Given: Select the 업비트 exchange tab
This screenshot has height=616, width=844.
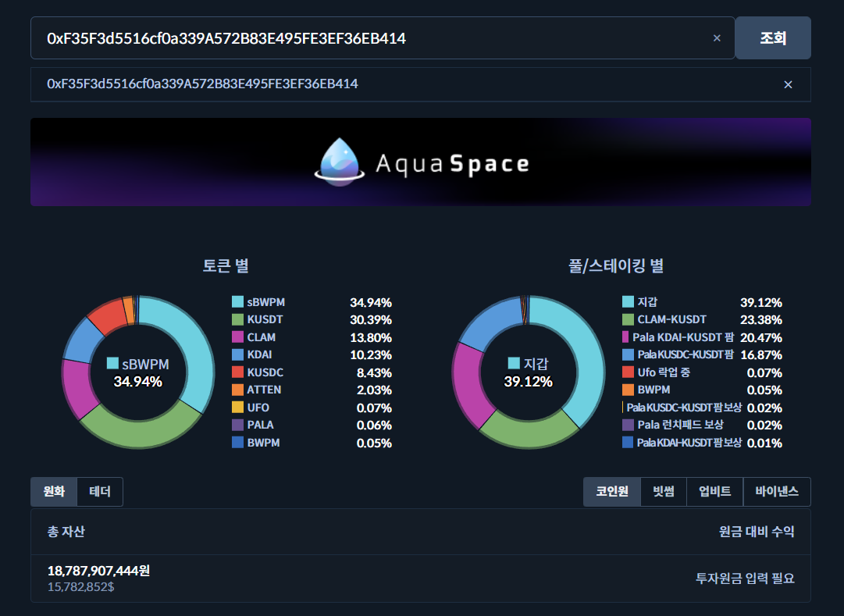Looking at the screenshot, I should pyautogui.click(x=715, y=492).
